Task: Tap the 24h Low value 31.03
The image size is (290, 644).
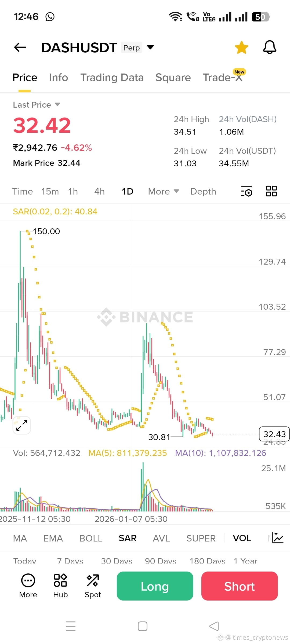Action: point(185,163)
